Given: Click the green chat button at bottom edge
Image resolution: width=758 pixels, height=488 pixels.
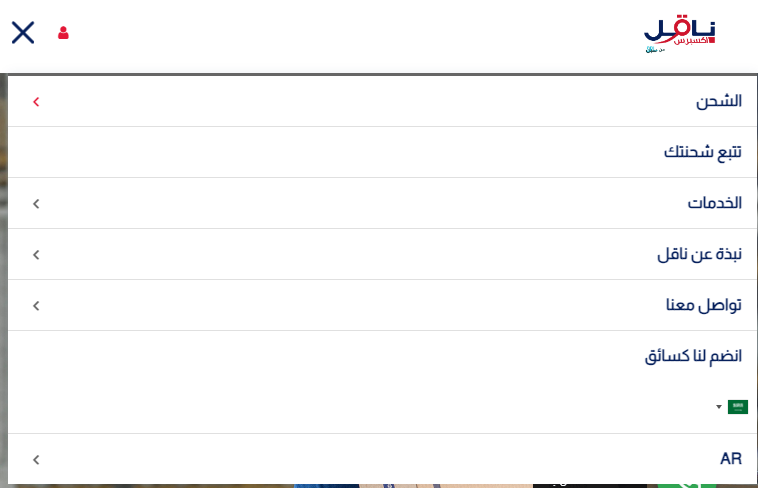Looking at the screenshot, I should 688,485.
